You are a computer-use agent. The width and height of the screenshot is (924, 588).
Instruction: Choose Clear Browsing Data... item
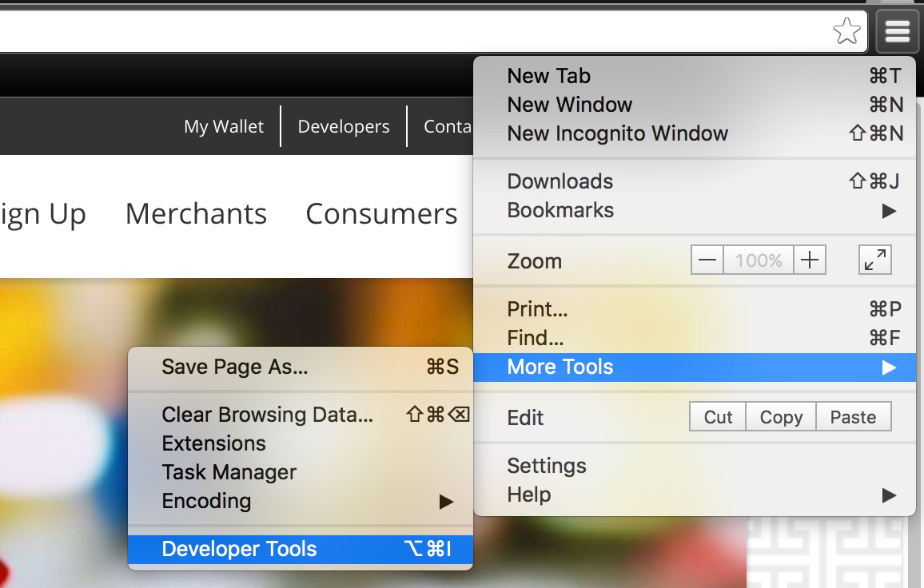tap(301, 415)
